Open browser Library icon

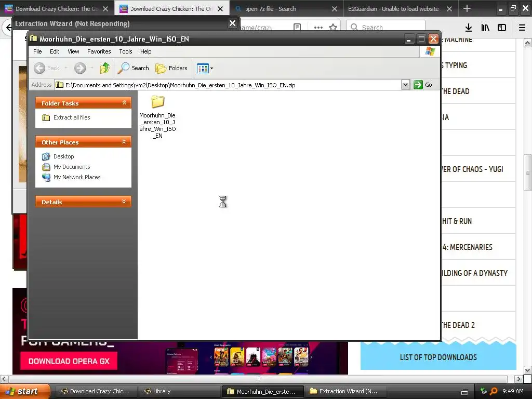pos(485,28)
